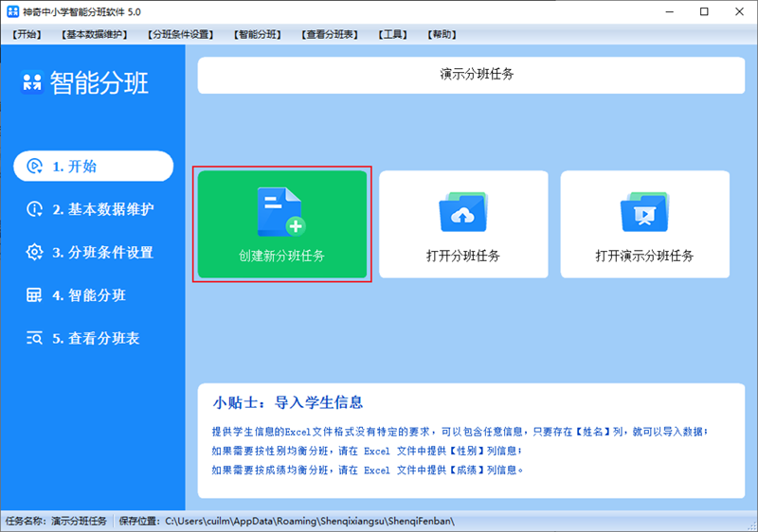Viewport: 758px width, 532px height.
Task: Click the create new task document icon
Action: (281, 211)
